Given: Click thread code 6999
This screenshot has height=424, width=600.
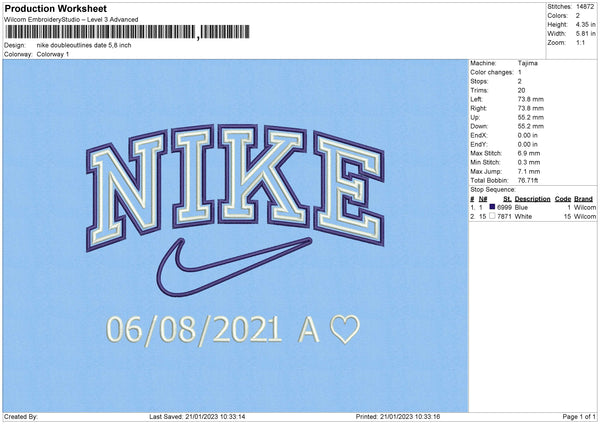Looking at the screenshot, I should click(x=504, y=207).
